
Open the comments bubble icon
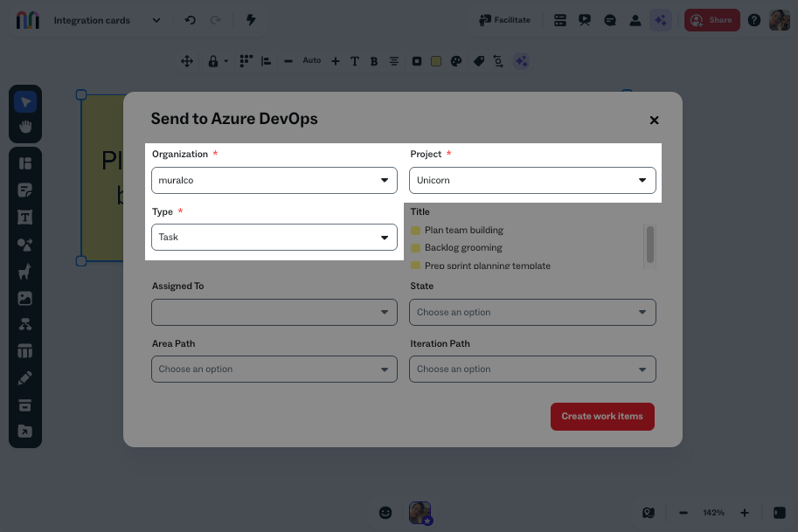click(610, 20)
